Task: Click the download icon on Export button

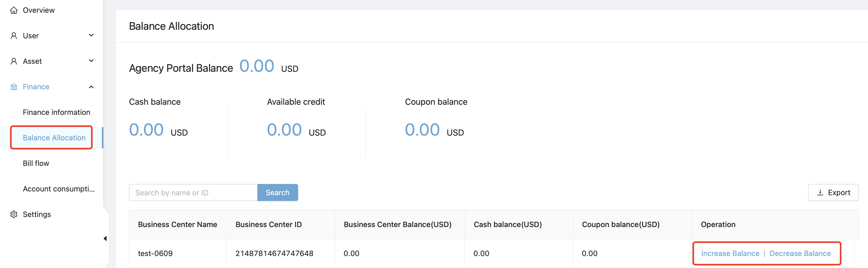Action: click(x=820, y=192)
